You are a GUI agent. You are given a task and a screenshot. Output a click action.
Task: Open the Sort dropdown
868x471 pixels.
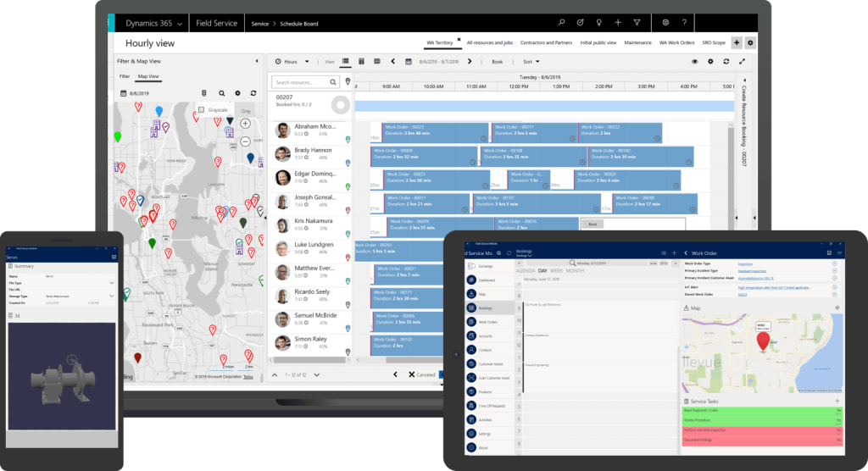coord(531,62)
